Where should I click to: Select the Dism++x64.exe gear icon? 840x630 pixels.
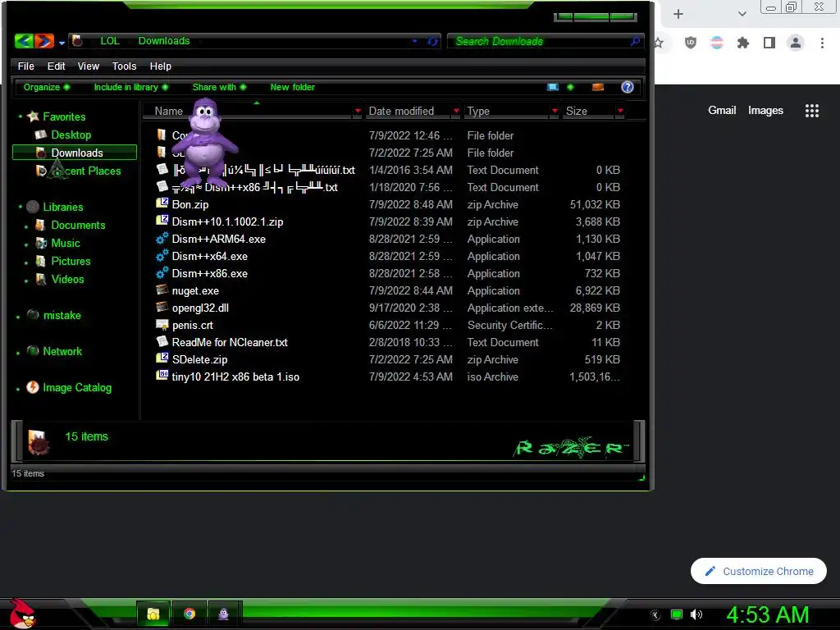(162, 256)
